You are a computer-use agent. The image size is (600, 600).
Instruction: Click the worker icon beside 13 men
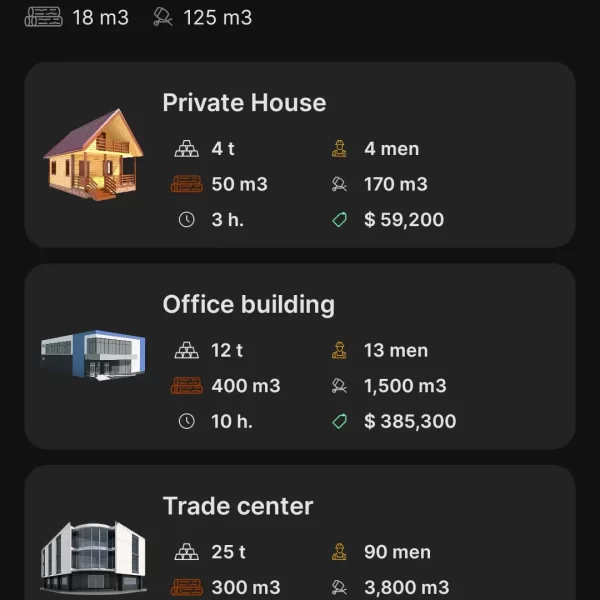click(x=339, y=351)
